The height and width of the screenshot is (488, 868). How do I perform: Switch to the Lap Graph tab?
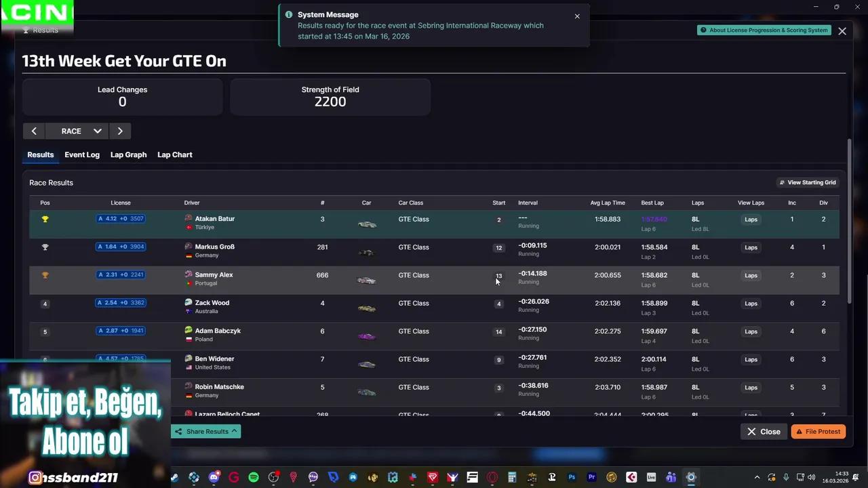[128, 155]
